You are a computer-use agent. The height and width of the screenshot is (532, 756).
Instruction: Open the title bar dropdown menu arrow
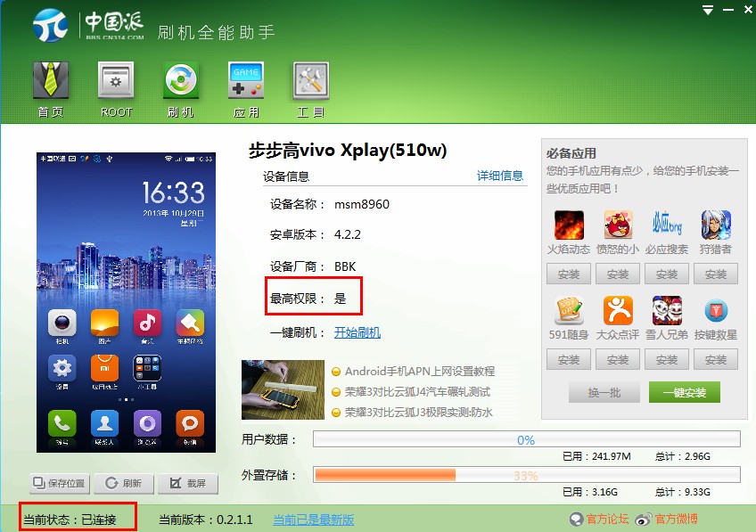pyautogui.click(x=708, y=10)
